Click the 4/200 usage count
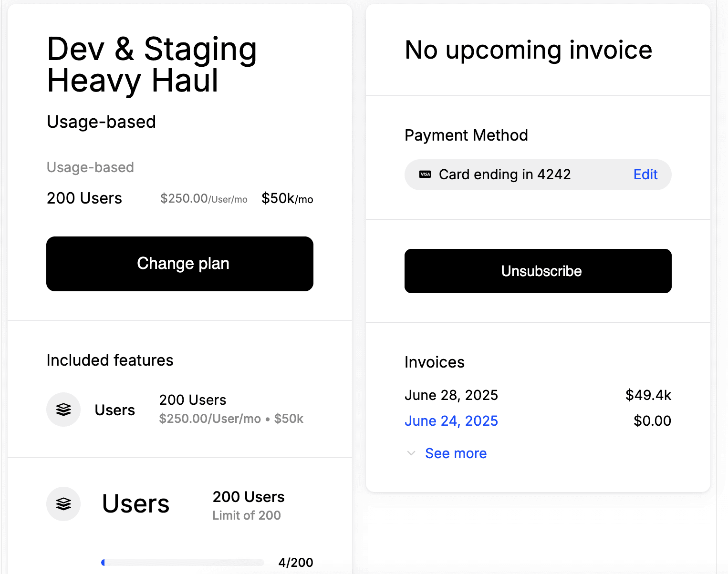The height and width of the screenshot is (574, 728). (x=295, y=563)
